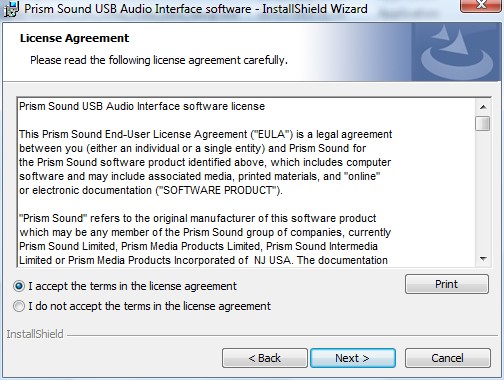The width and height of the screenshot is (504, 380).
Task: Click the InstallShield arrow logo in the banner
Action: coord(457,52)
